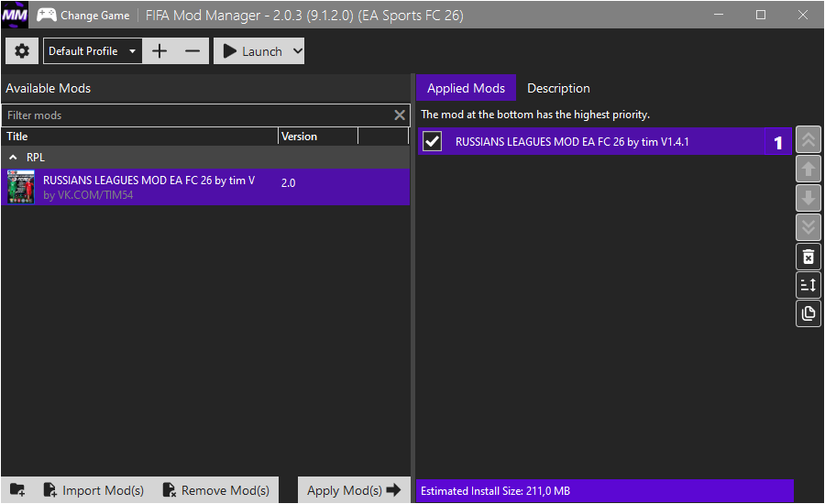Click the Import Mod(s) button

(x=93, y=490)
